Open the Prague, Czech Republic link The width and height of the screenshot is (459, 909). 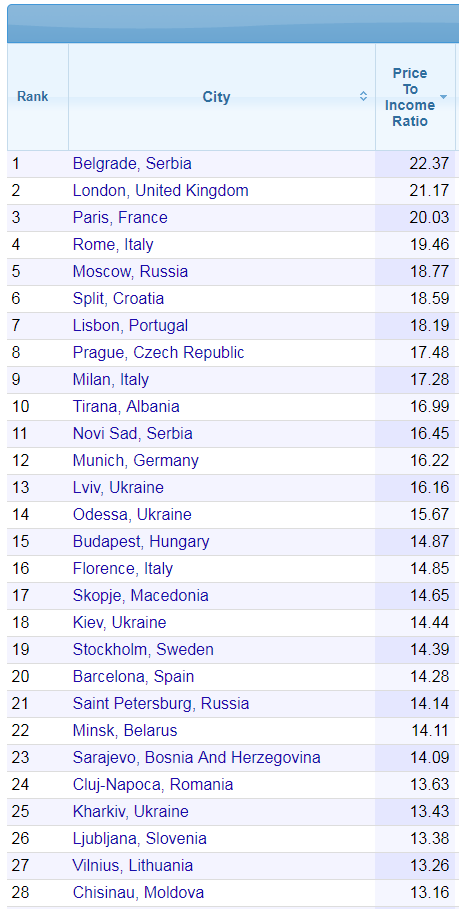pos(159,352)
